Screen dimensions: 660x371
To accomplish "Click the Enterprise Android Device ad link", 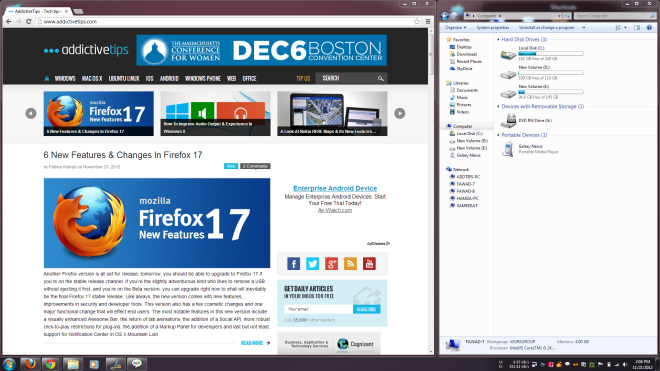I will [x=335, y=188].
